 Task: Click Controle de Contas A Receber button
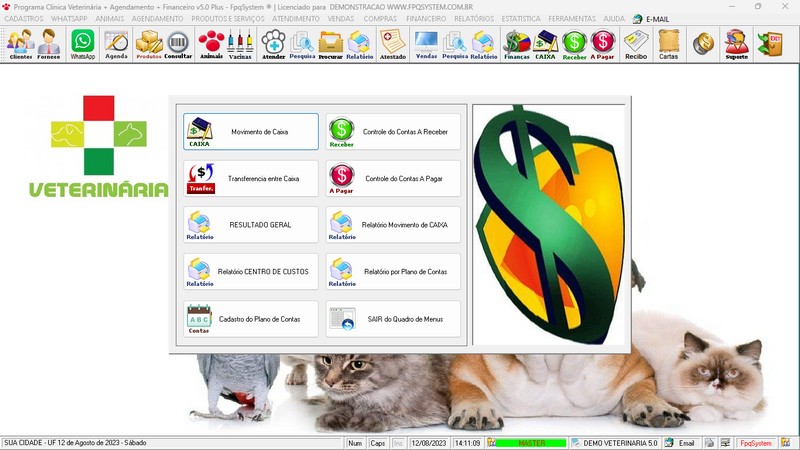pyautogui.click(x=393, y=132)
